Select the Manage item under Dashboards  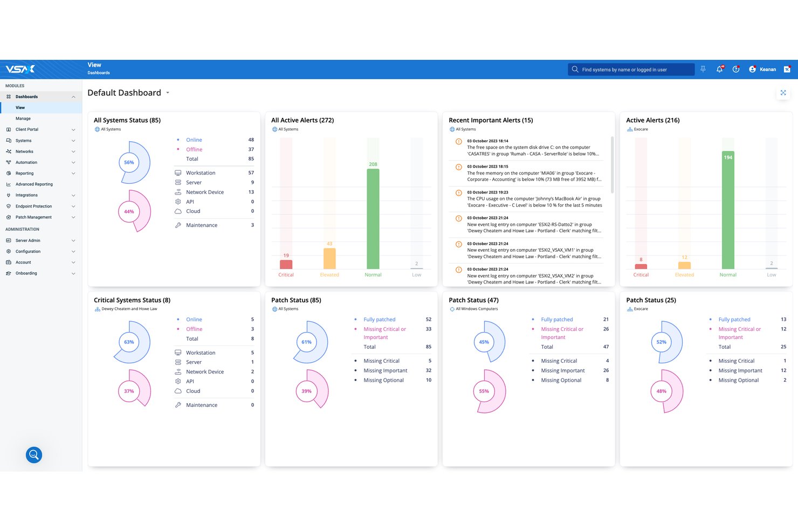[x=41, y=119]
